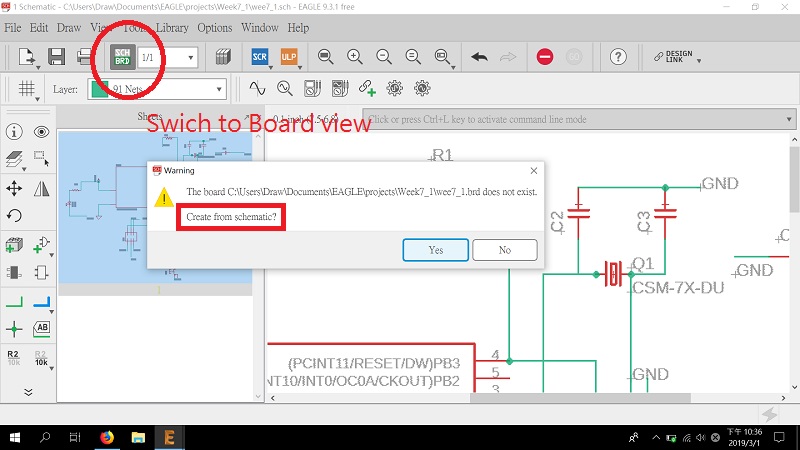This screenshot has height=450, width=800.
Task: Click the New file icon
Action: pyautogui.click(x=26, y=57)
